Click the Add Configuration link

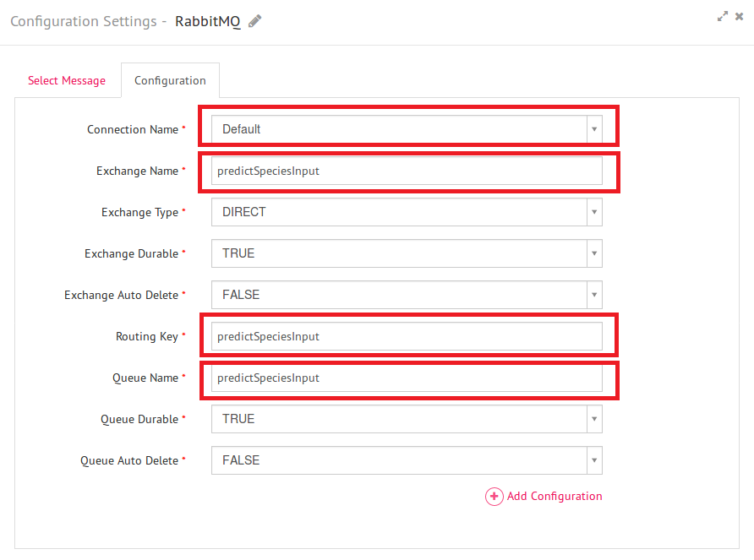click(x=555, y=496)
